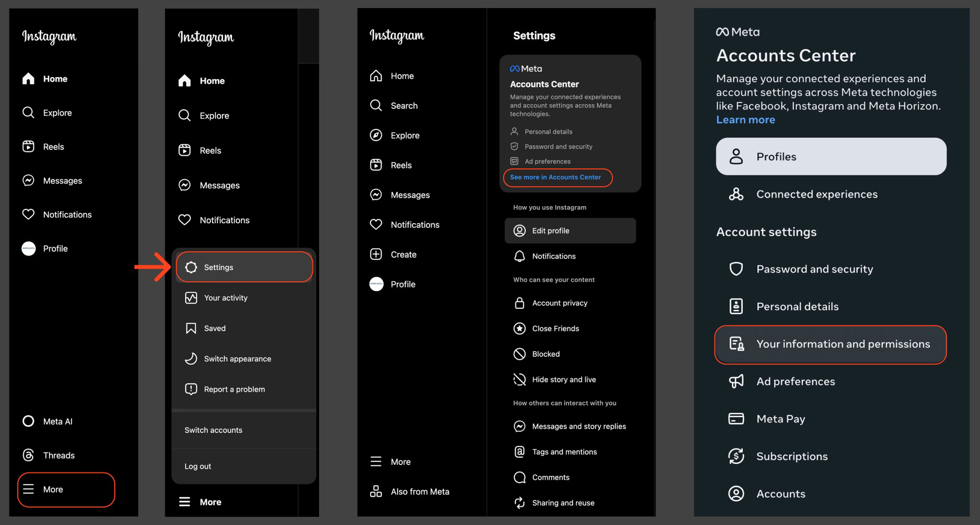Click the Learn more link

[745, 120]
